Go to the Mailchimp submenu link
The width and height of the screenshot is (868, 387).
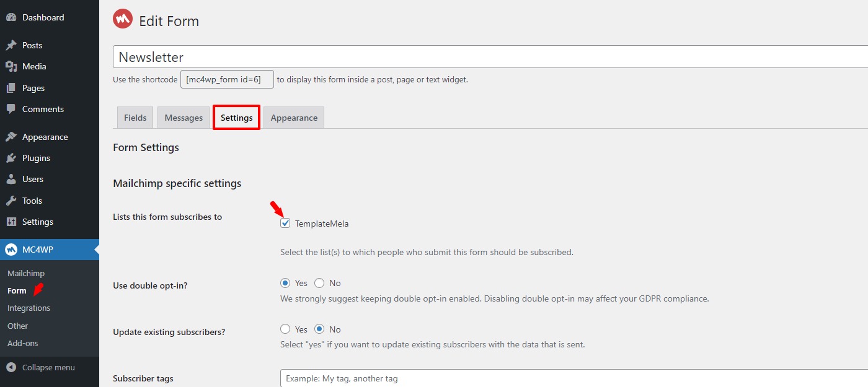click(x=26, y=273)
